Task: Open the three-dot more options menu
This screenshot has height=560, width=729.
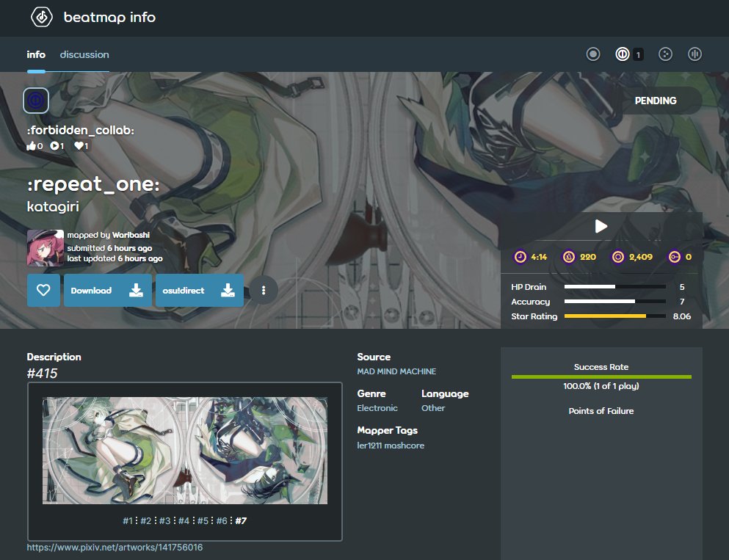Action: point(264,291)
